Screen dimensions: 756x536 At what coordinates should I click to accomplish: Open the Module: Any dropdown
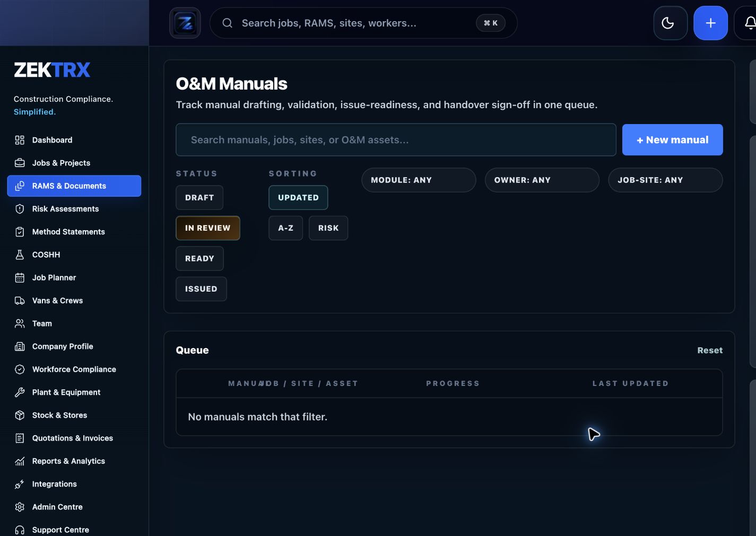[x=419, y=180]
